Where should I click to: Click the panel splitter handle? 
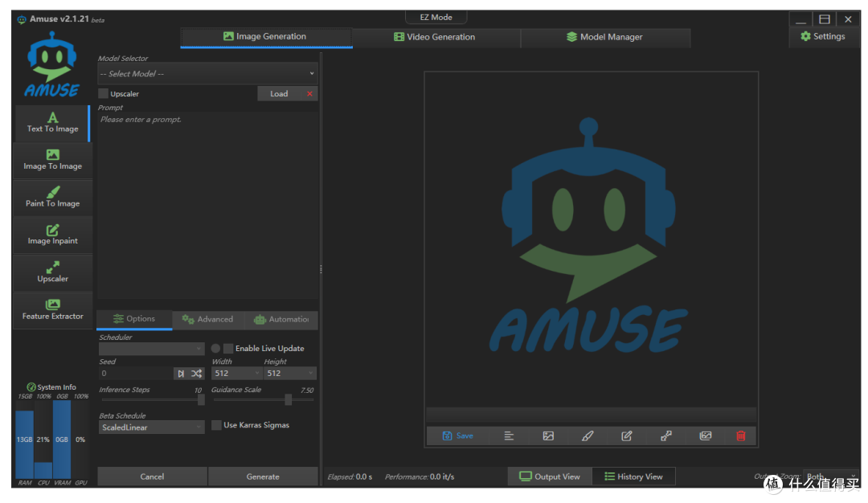pyautogui.click(x=321, y=269)
